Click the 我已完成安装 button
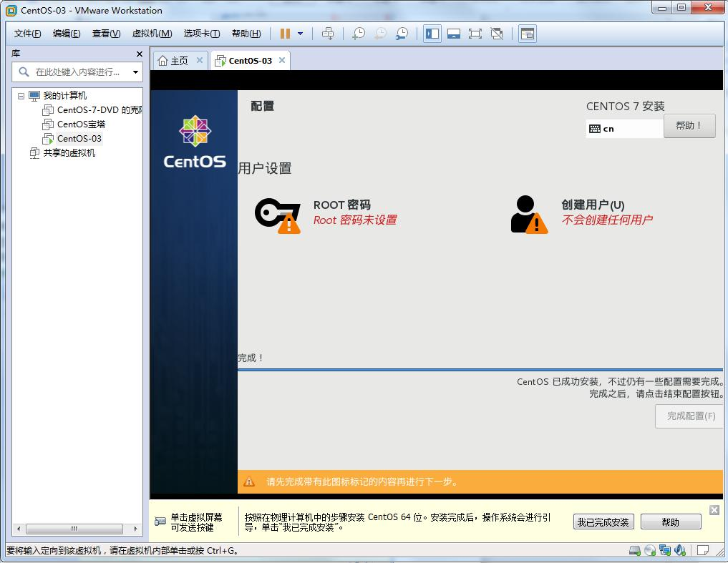Viewport: 728px width, 563px height. tap(603, 522)
